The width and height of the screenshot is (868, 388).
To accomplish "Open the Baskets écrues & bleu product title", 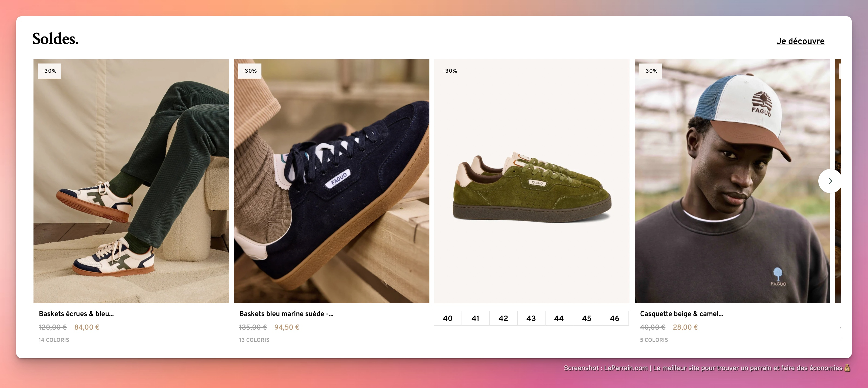I will 76,314.
